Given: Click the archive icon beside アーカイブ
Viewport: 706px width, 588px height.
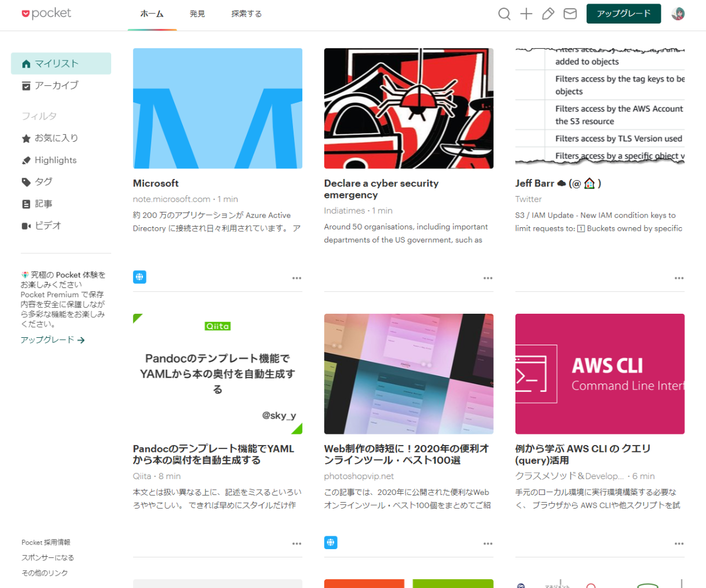Looking at the screenshot, I should (26, 86).
